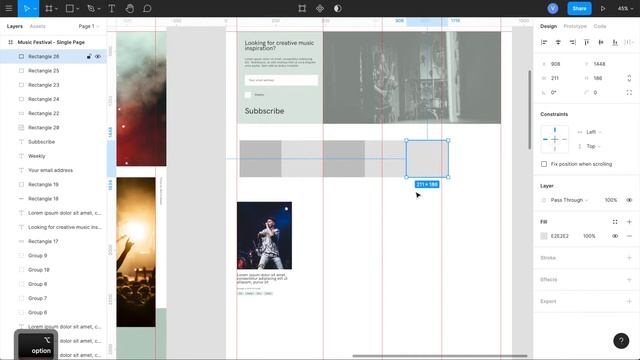Click the Mask icon in toolbar
Viewport: 640px width, 360px height.
[x=338, y=8]
